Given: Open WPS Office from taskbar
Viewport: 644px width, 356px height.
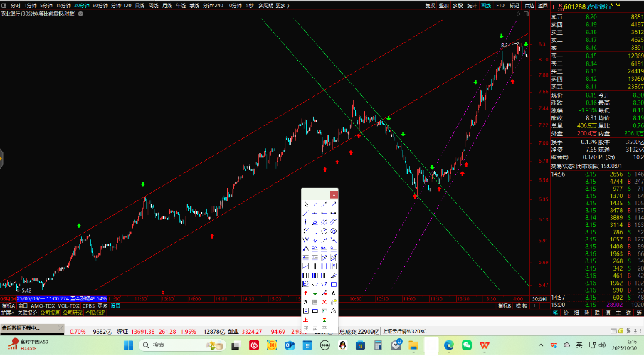Looking at the screenshot, I should 485,345.
